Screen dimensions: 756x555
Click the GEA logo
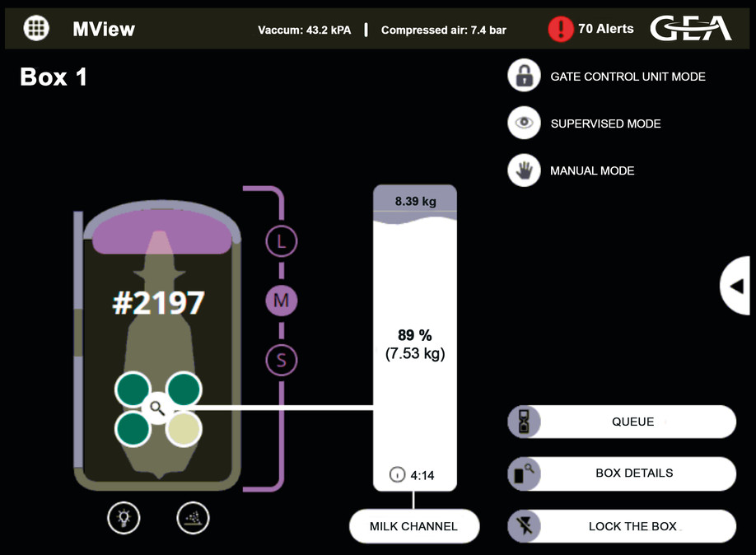click(690, 29)
